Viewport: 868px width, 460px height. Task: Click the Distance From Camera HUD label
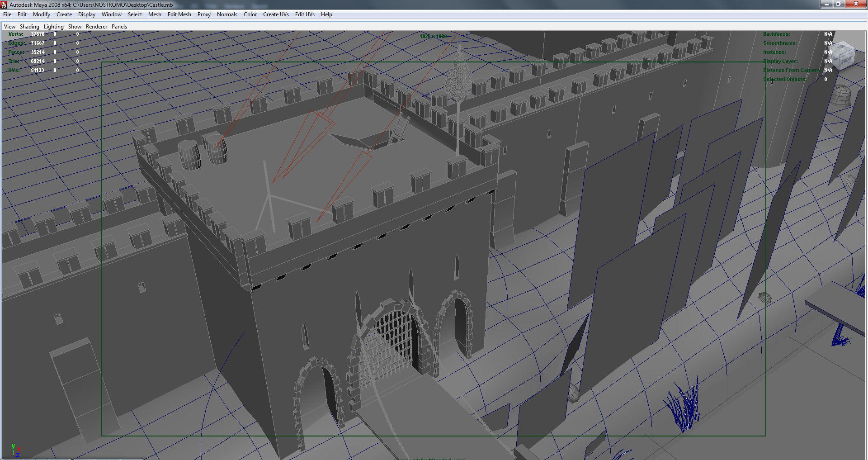[x=792, y=70]
